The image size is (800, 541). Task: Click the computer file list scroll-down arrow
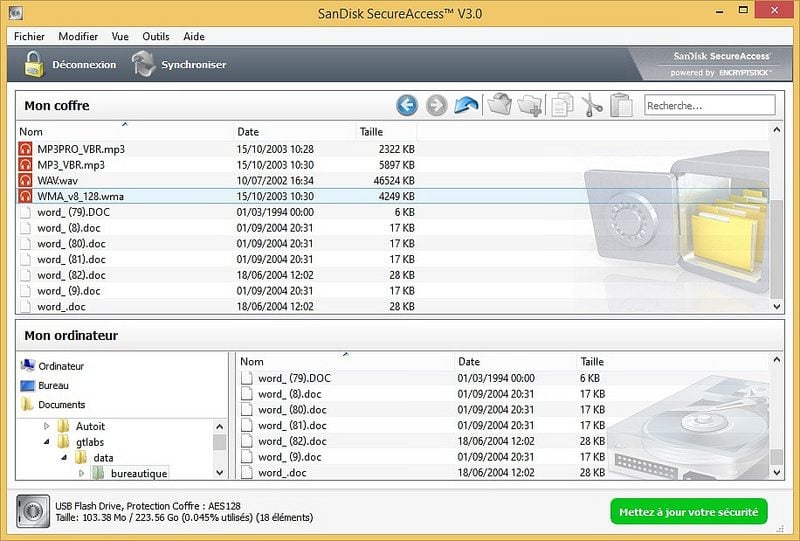click(x=777, y=473)
